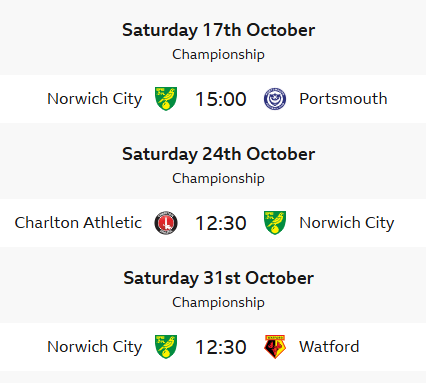Select Norwich City name in 17th October match
This screenshot has height=383, width=426.
95,99
